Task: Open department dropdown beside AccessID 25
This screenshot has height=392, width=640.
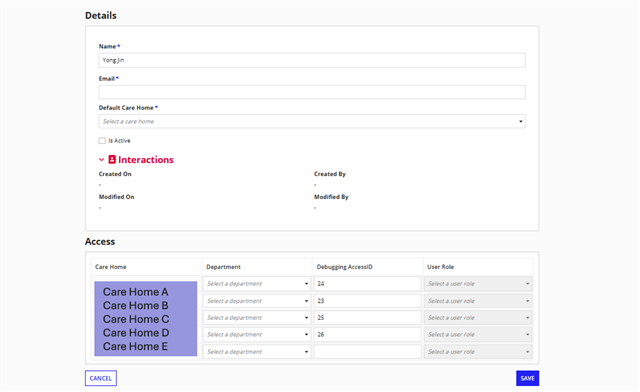Action: (x=257, y=318)
